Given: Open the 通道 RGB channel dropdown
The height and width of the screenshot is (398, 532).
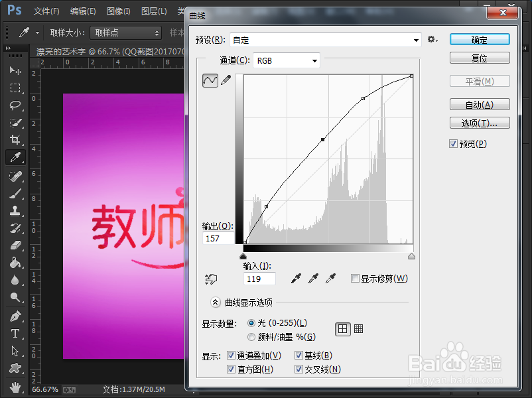Looking at the screenshot, I should 287,60.
